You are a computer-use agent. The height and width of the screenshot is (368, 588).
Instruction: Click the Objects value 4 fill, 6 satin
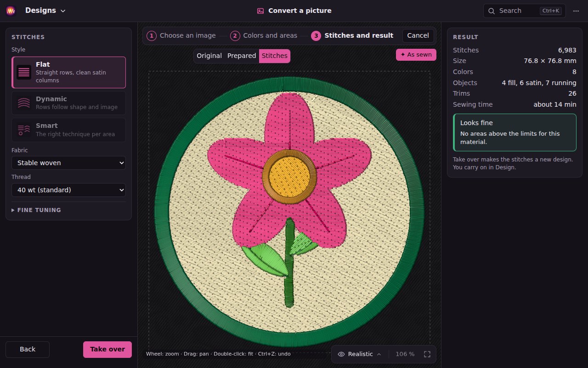click(x=539, y=83)
